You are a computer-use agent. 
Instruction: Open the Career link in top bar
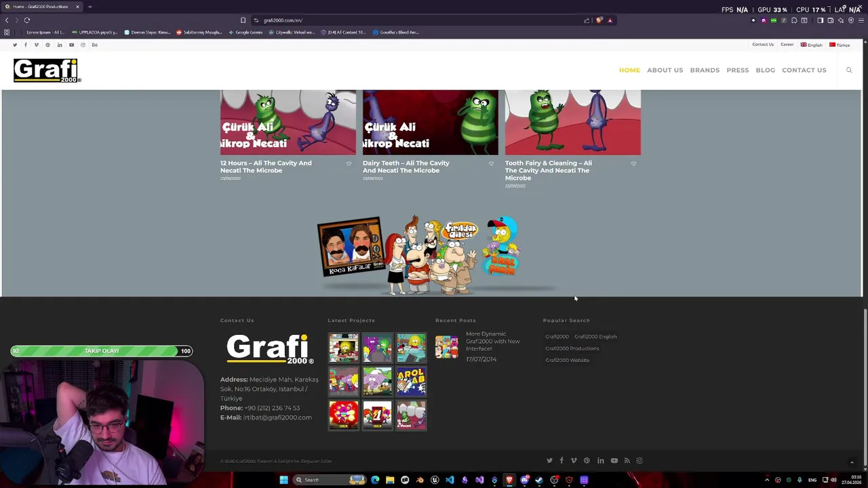(787, 45)
